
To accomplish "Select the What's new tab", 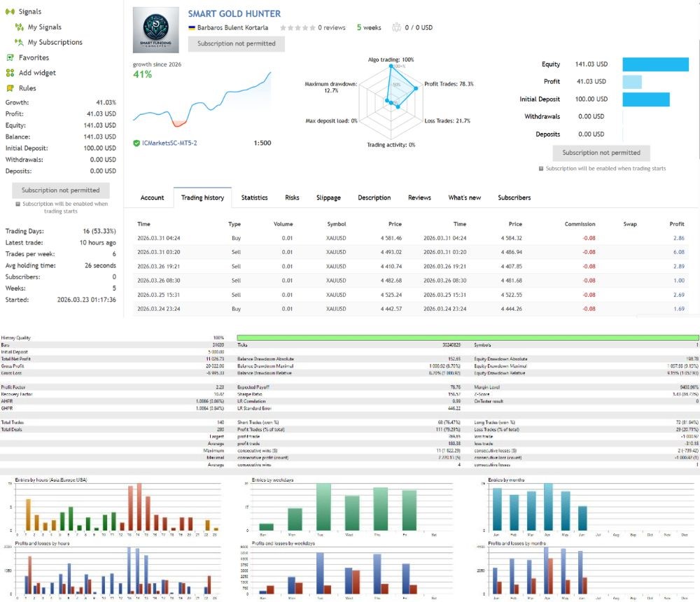I will point(465,198).
